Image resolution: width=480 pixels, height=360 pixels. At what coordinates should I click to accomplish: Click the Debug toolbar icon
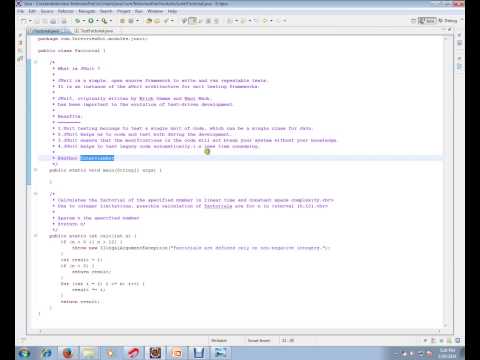pos(77,21)
